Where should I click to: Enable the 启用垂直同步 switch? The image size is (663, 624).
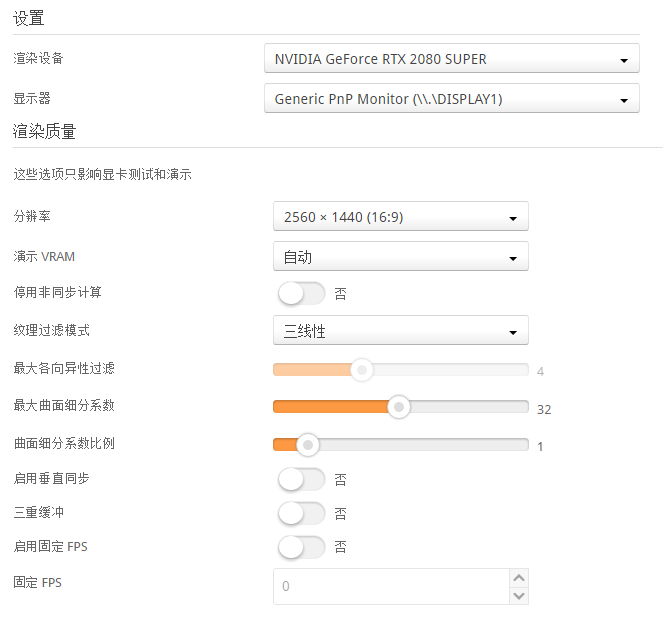pyautogui.click(x=301, y=479)
